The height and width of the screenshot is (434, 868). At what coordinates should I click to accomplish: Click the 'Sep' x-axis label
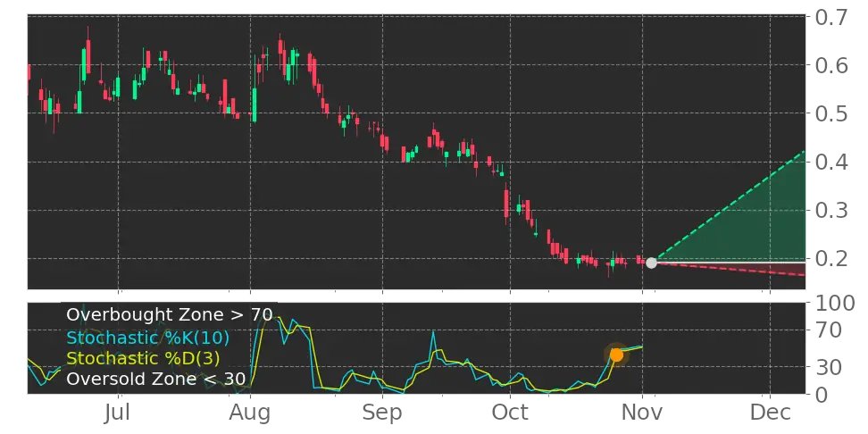(x=382, y=413)
